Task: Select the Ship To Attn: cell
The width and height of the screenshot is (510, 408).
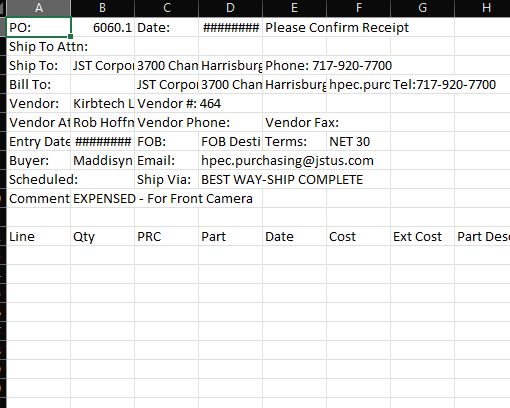Action: click(48, 46)
